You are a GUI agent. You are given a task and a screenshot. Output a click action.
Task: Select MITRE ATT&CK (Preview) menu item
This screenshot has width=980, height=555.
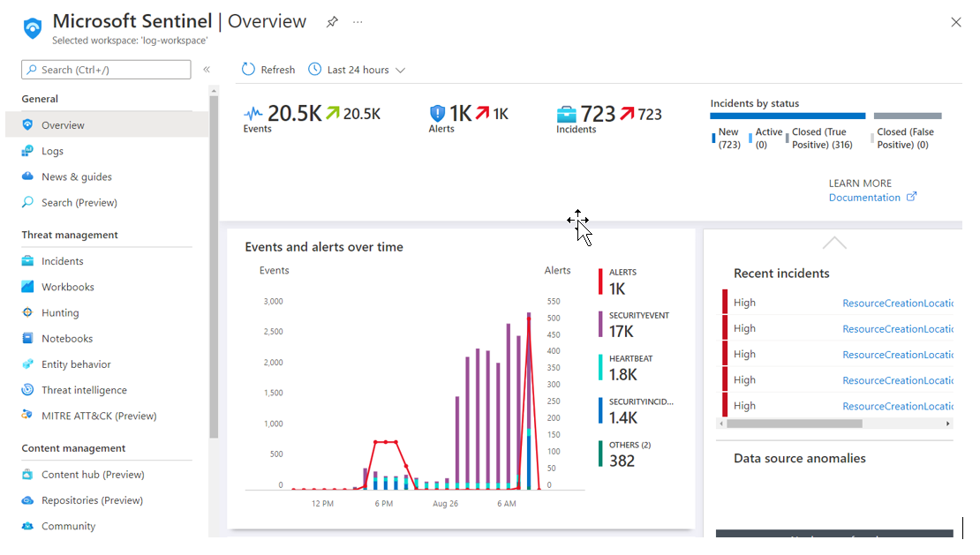coord(98,416)
